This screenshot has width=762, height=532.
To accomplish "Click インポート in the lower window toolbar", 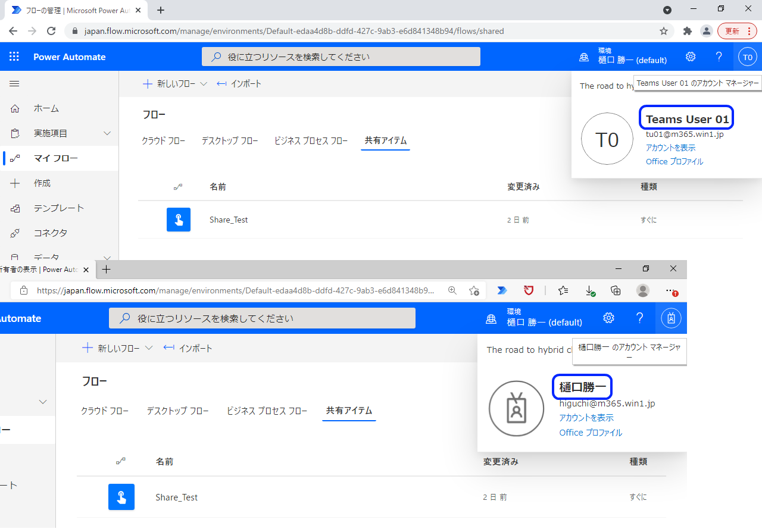I will coord(188,348).
